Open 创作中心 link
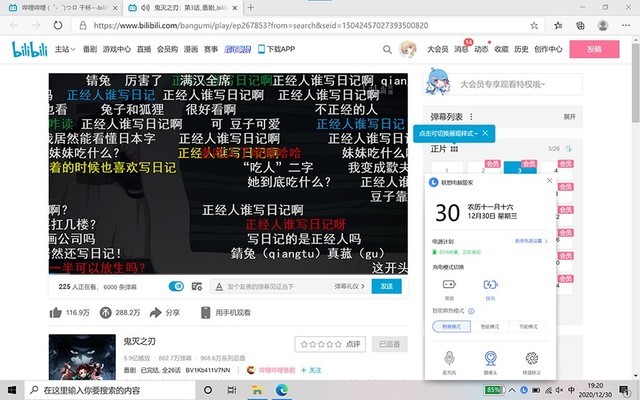 click(548, 49)
